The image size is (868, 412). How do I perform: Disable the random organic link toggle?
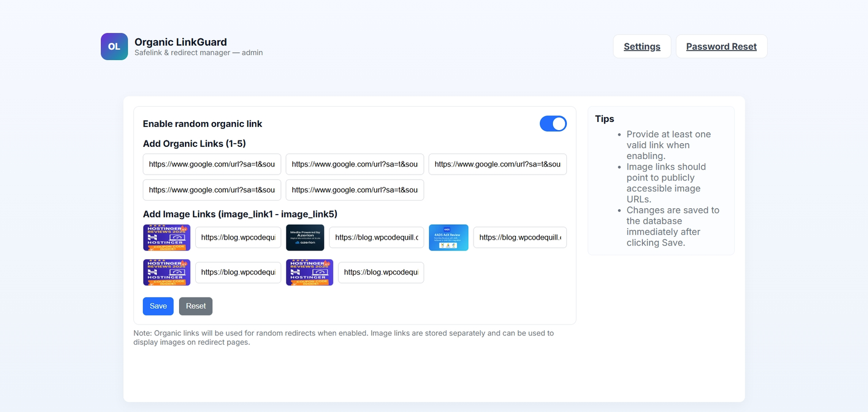[553, 124]
